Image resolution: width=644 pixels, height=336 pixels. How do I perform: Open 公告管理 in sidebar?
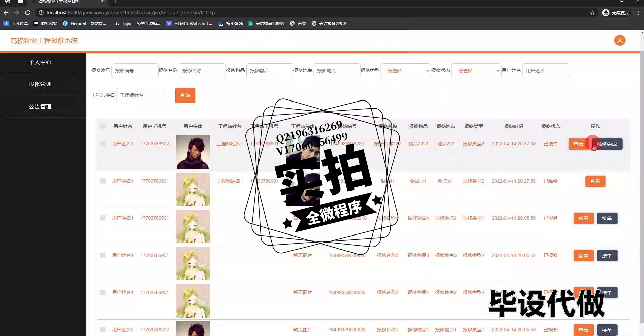[x=40, y=107]
